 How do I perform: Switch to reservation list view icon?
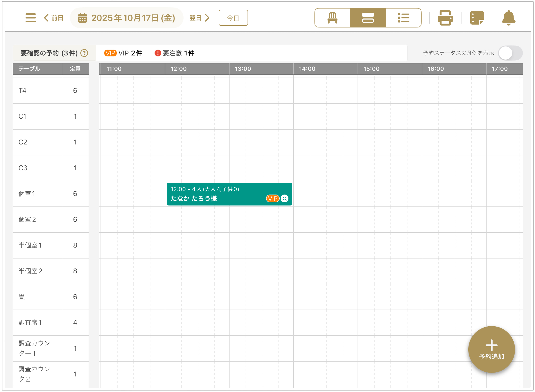pyautogui.click(x=403, y=18)
